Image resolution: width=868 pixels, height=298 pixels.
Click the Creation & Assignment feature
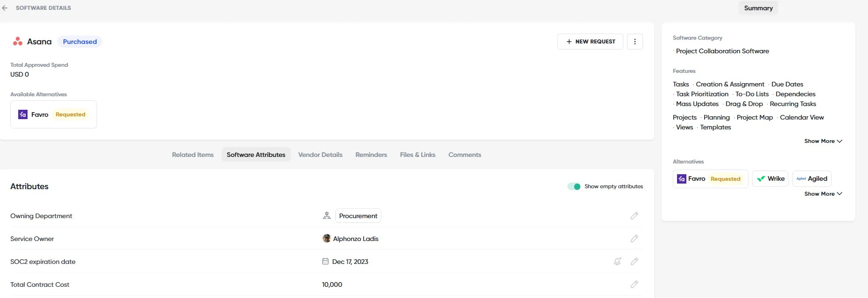click(x=730, y=84)
